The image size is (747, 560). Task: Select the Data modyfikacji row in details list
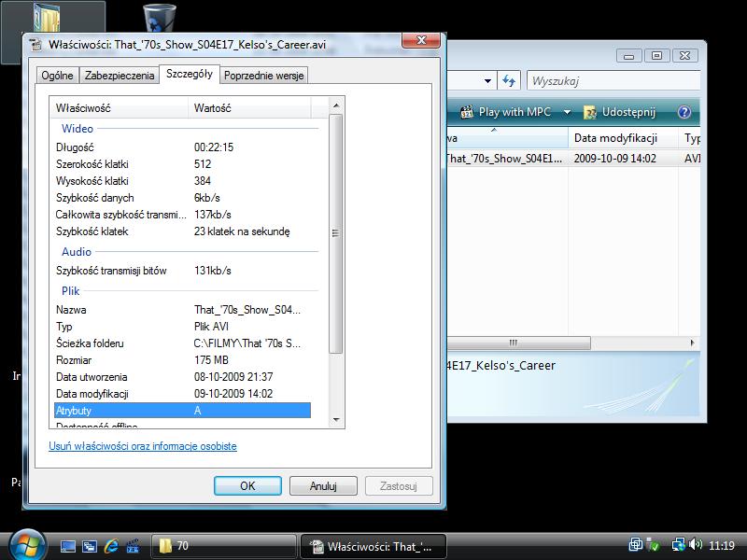(x=182, y=394)
